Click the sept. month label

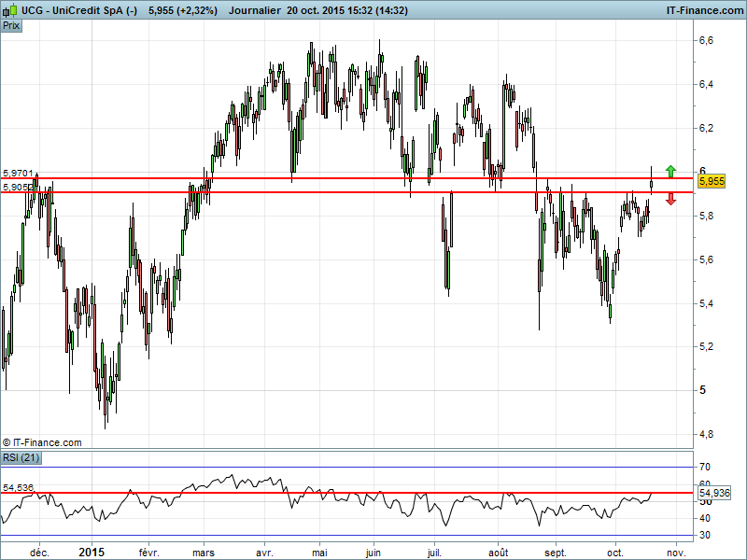click(556, 553)
